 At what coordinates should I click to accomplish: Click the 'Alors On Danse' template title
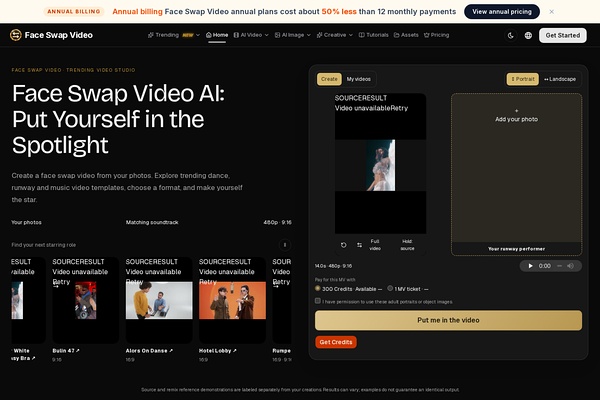coord(147,350)
